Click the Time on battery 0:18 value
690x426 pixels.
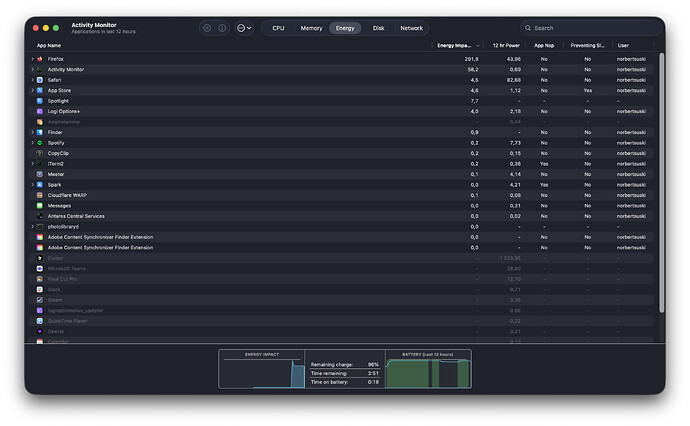pyautogui.click(x=373, y=382)
